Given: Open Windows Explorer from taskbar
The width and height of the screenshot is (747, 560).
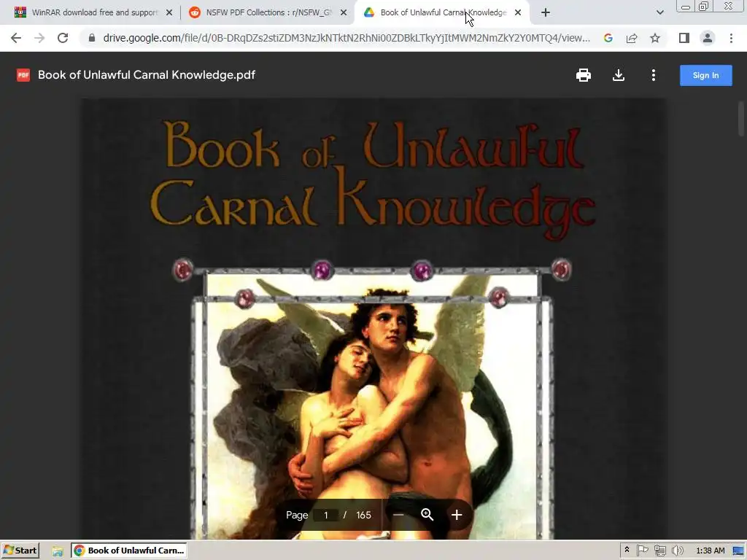Looking at the screenshot, I should point(58,551).
